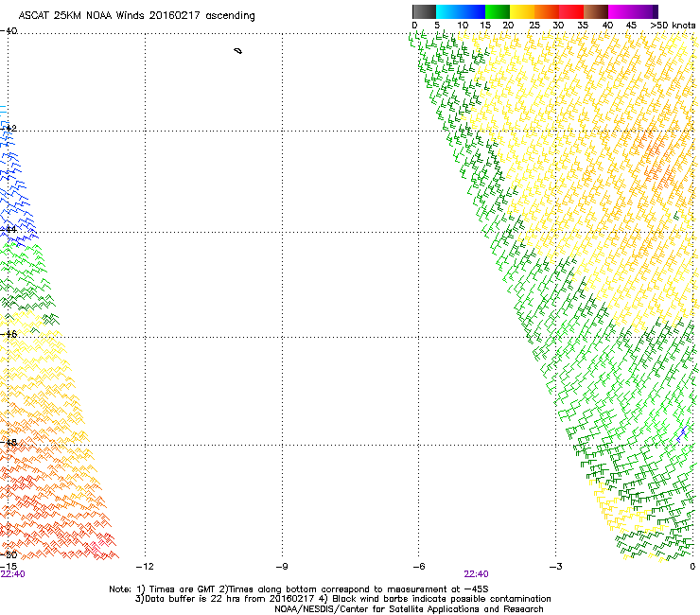
Task: Click the '-12' longitude label
Action: (145, 567)
